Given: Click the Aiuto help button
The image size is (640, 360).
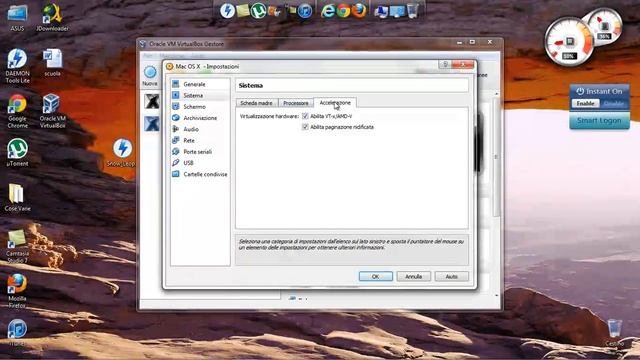Looking at the screenshot, I should [451, 276].
